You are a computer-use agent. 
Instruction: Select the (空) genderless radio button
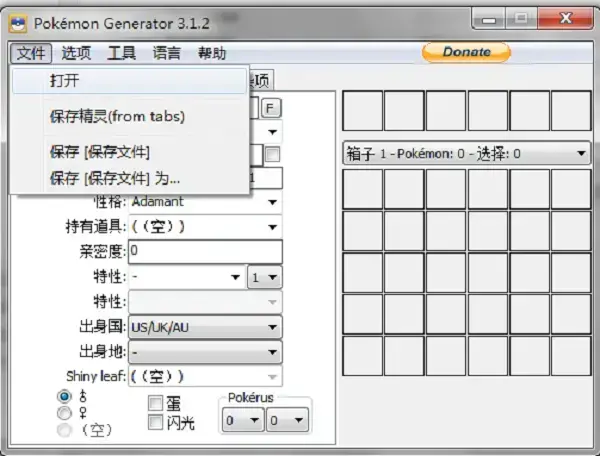click(64, 430)
